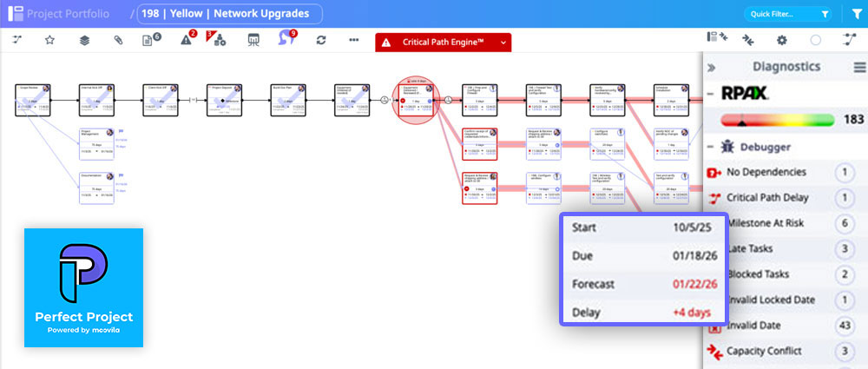Open the AI assistant icon with badge 9

coord(286,38)
